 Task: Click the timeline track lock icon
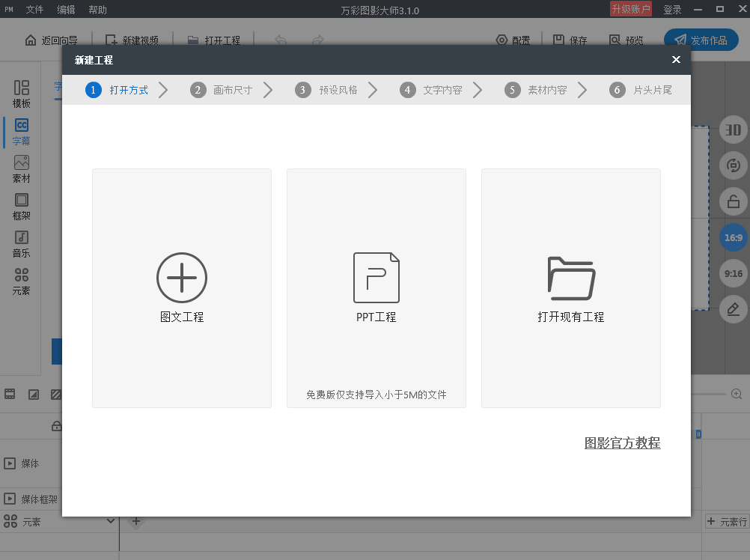tap(57, 426)
